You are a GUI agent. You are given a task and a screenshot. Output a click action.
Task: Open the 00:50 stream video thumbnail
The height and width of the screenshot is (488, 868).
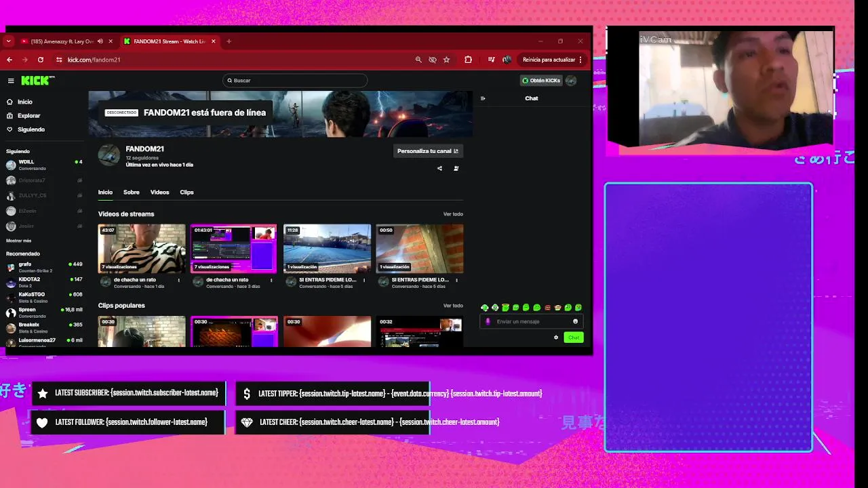click(x=420, y=249)
